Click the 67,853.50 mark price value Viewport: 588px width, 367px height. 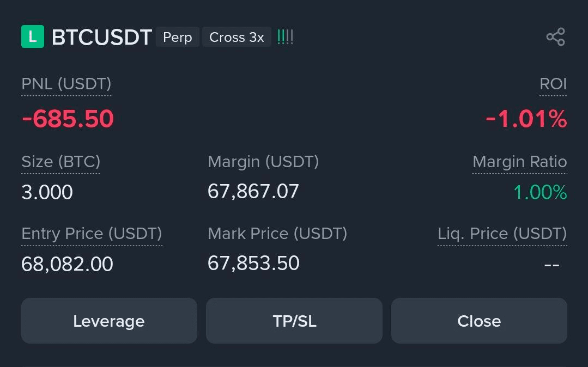253,263
